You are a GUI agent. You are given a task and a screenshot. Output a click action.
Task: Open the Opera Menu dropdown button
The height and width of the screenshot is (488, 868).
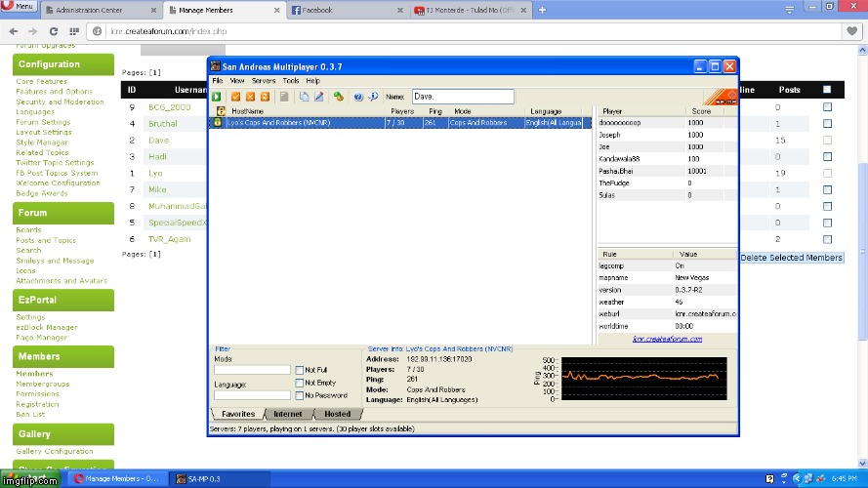click(x=19, y=7)
